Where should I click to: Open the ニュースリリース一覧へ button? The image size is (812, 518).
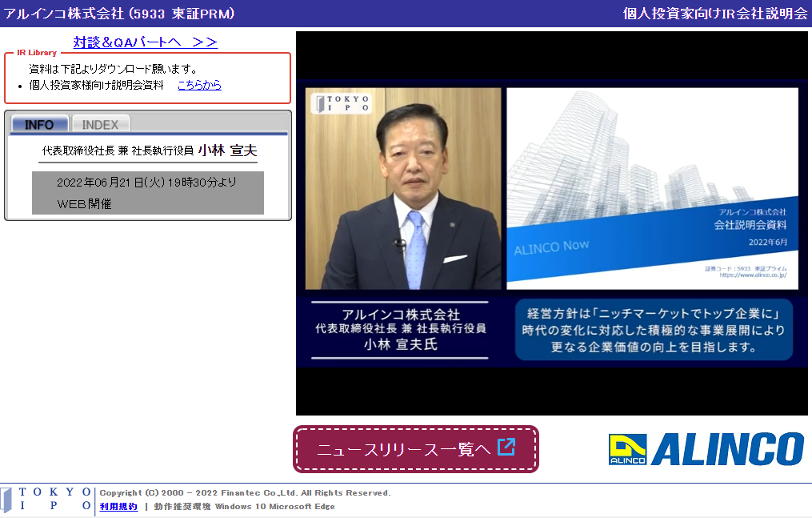pos(416,449)
